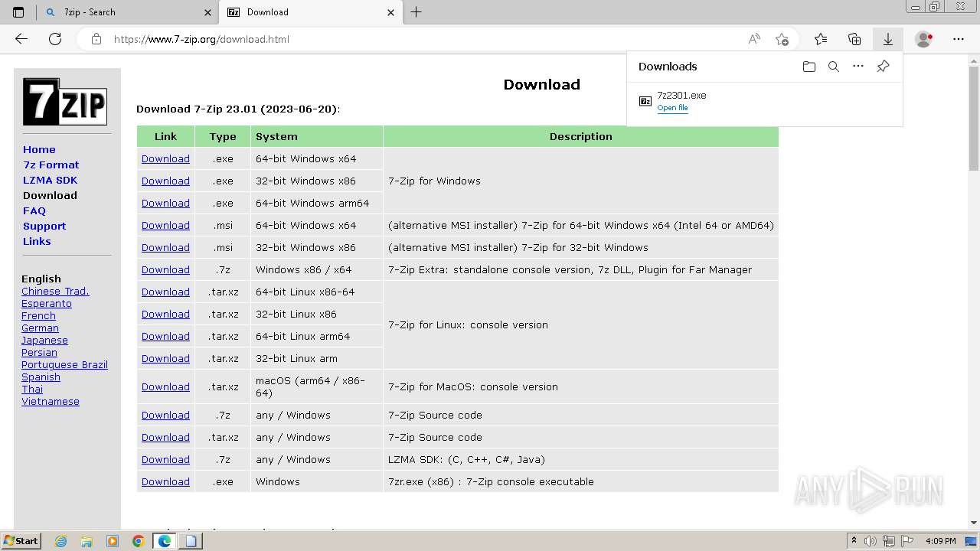
Task: Close the Download tab
Action: point(391,12)
